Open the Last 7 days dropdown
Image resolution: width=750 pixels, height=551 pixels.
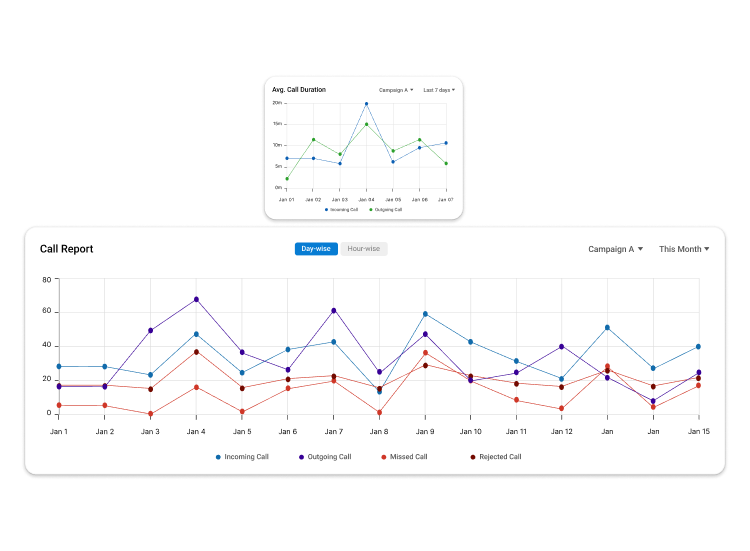coord(438,90)
